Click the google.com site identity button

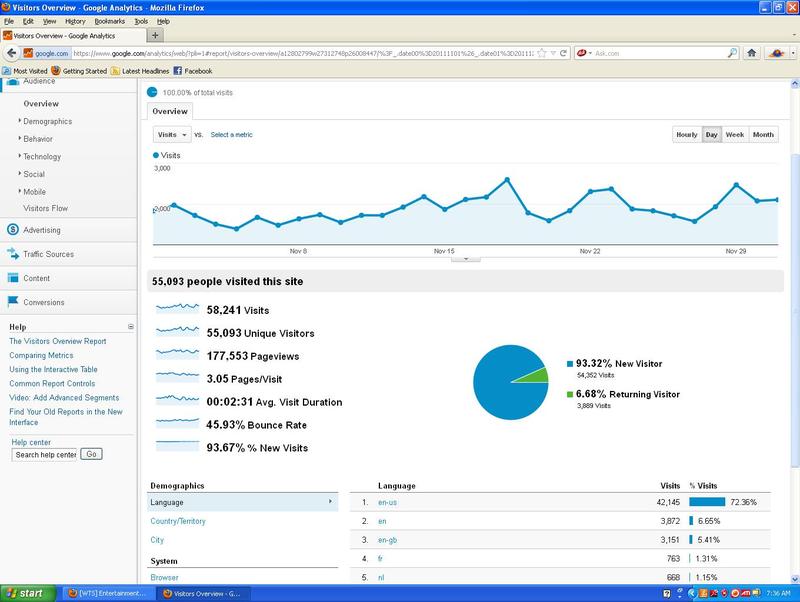(x=46, y=53)
